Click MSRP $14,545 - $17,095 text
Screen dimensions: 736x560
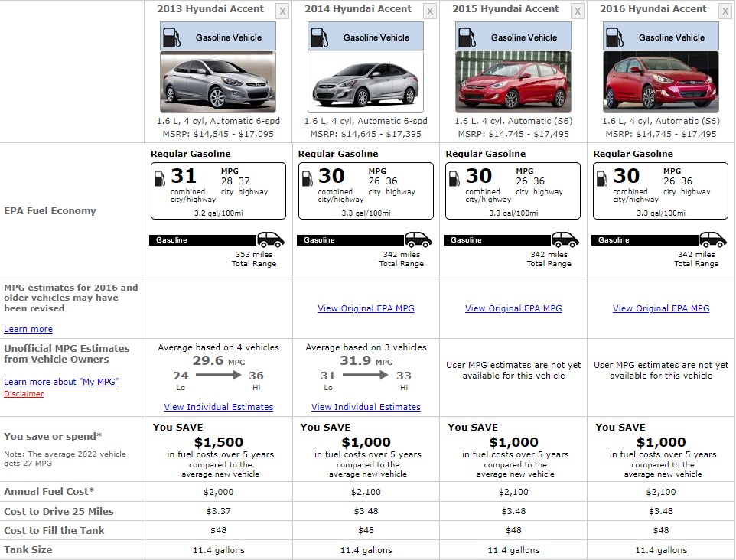pos(218,134)
